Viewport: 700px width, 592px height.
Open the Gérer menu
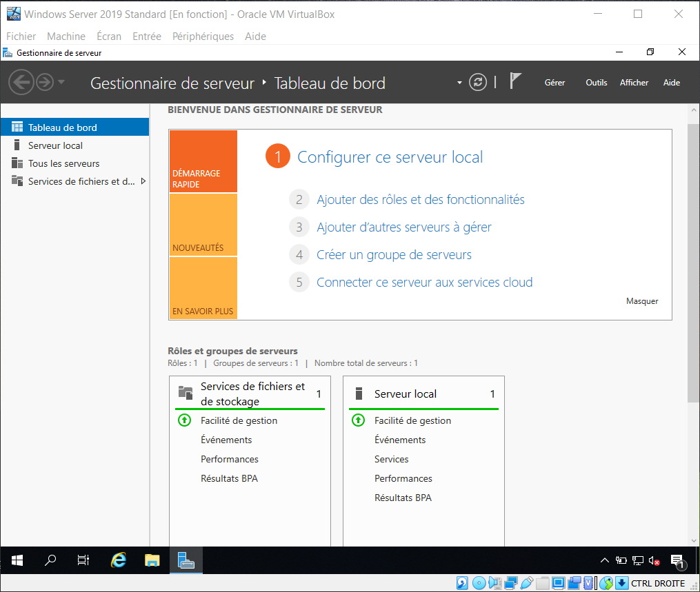coord(554,82)
